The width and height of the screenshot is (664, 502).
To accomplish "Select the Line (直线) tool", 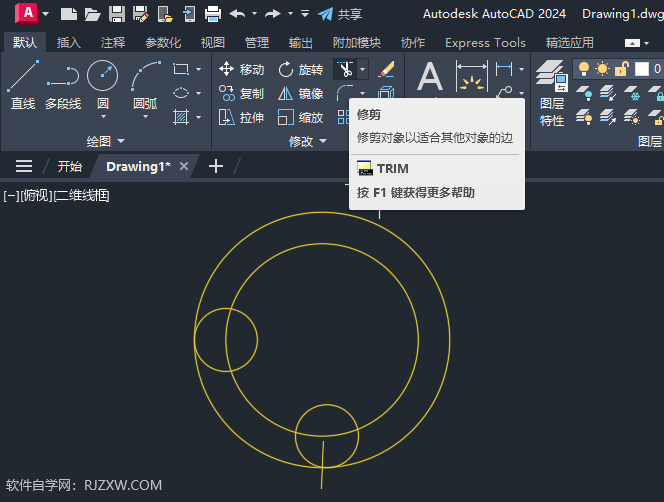I will click(x=23, y=85).
